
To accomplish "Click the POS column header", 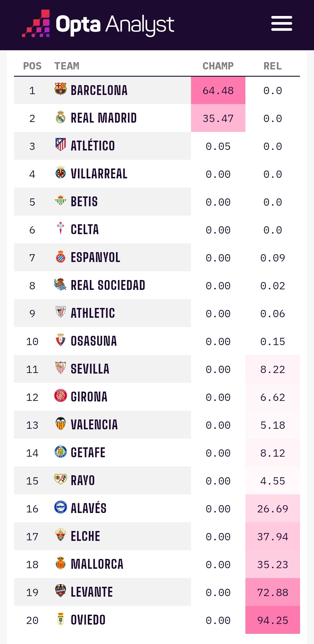I will click(32, 66).
